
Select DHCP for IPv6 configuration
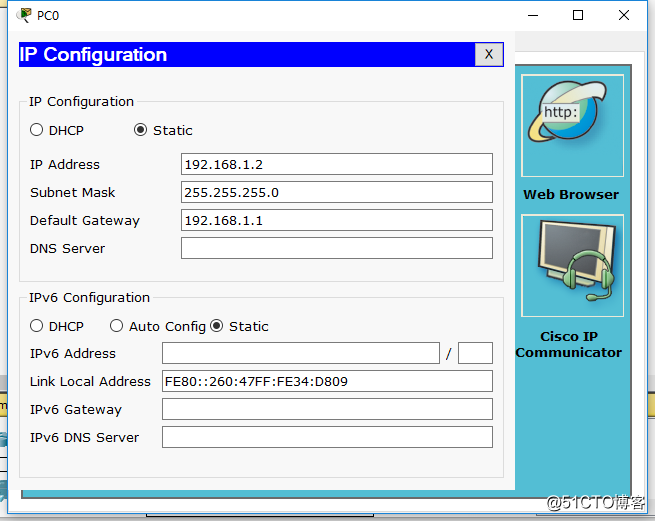36,326
